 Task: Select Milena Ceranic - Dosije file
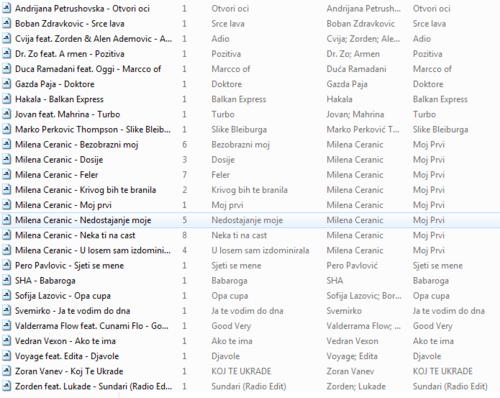click(59, 160)
